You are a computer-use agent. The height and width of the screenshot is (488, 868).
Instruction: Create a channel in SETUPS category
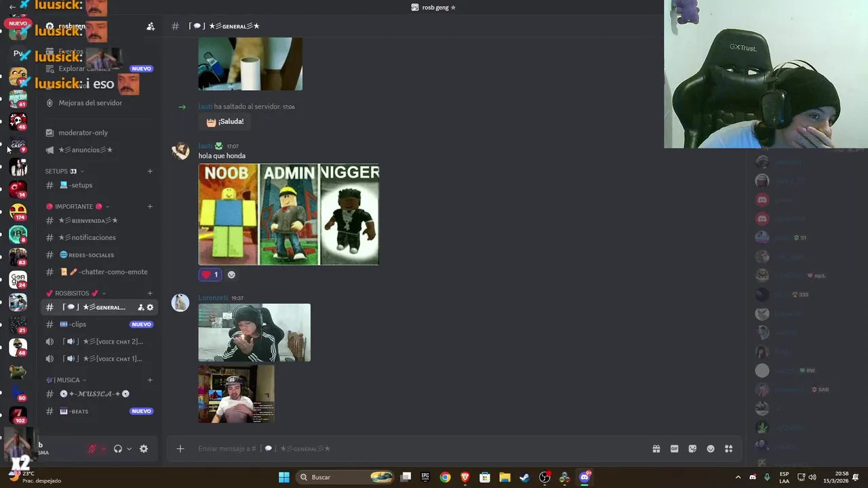coord(150,171)
